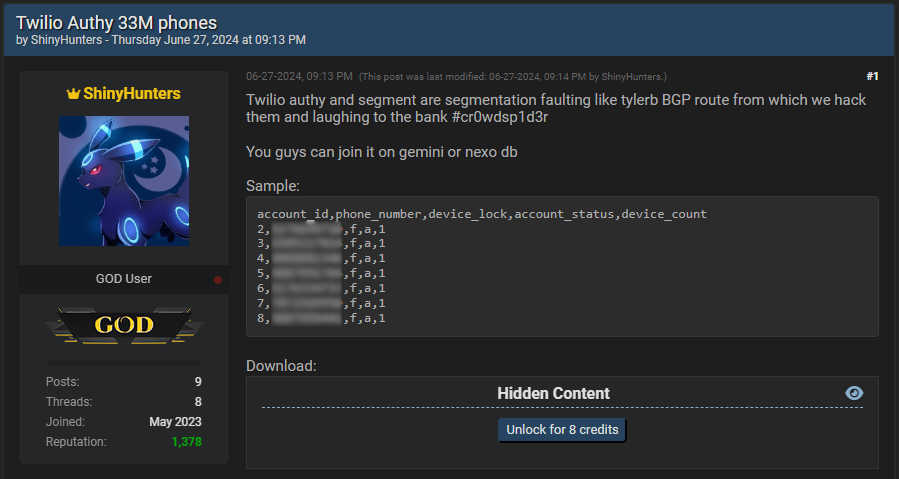
Task: Open post count value 9
Action: 198,381
